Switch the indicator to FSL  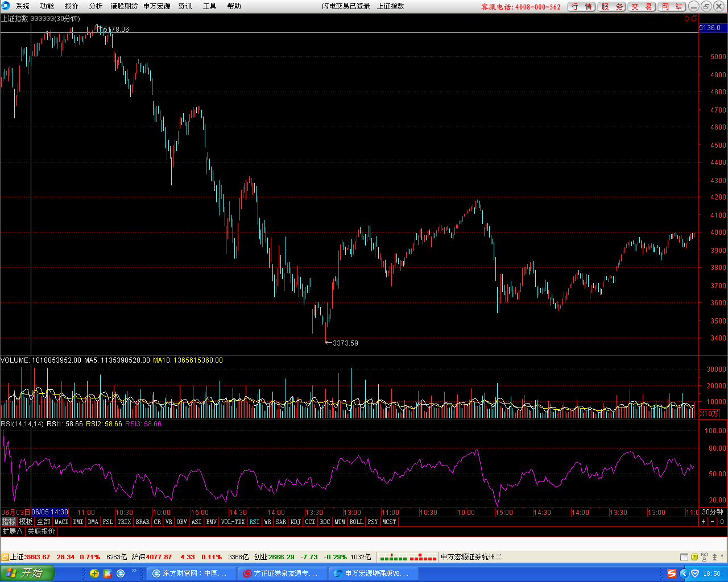108,522
